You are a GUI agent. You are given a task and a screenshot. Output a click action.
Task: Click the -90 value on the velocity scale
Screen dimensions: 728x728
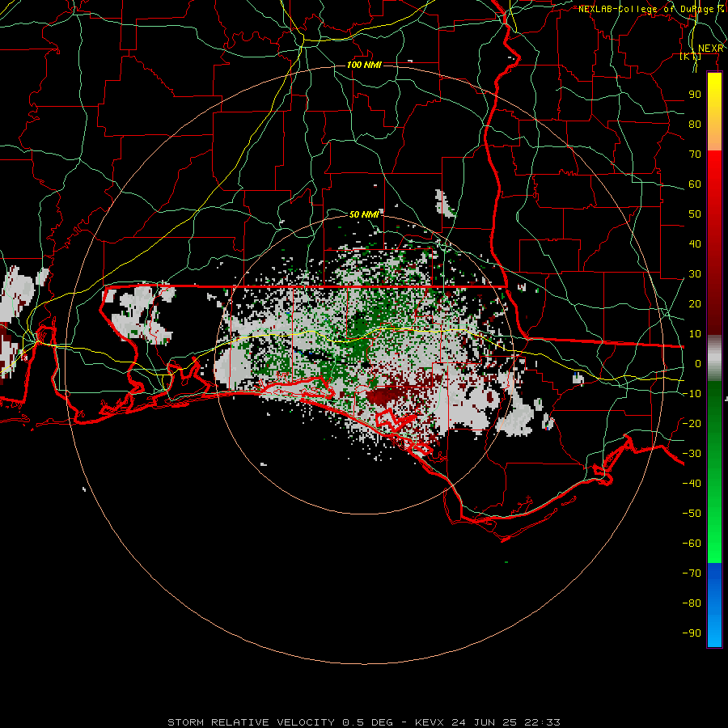pyautogui.click(x=692, y=633)
